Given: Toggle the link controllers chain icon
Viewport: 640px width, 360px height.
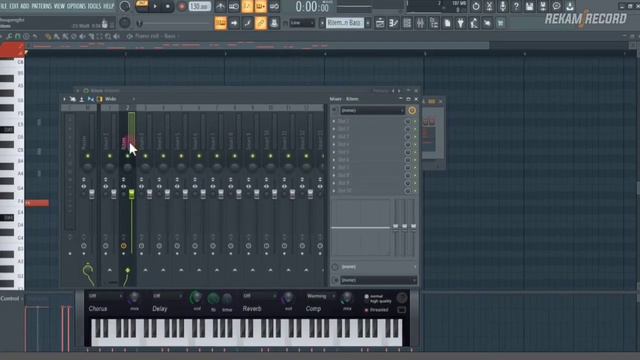Looking at the screenshot, I should (x=261, y=23).
